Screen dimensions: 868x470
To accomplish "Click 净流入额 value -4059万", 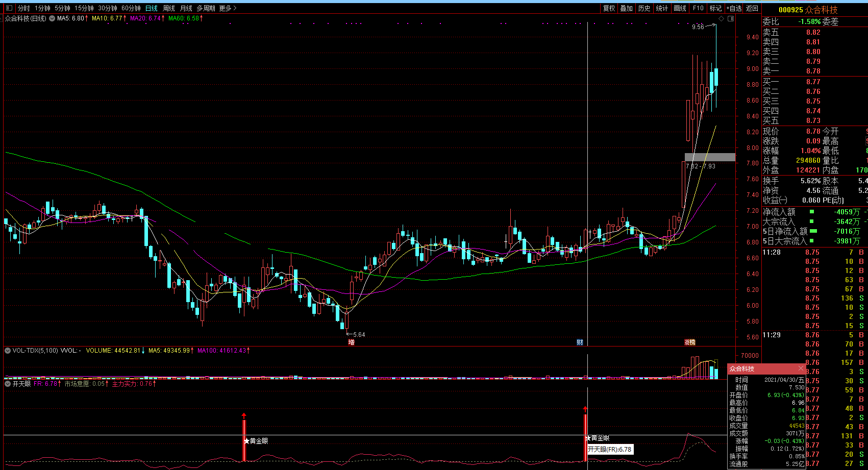I will [x=847, y=212].
